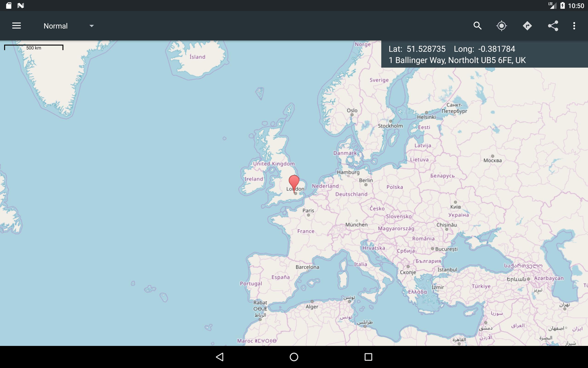Share the selected location
Screen dimensions: 588x368
point(553,26)
